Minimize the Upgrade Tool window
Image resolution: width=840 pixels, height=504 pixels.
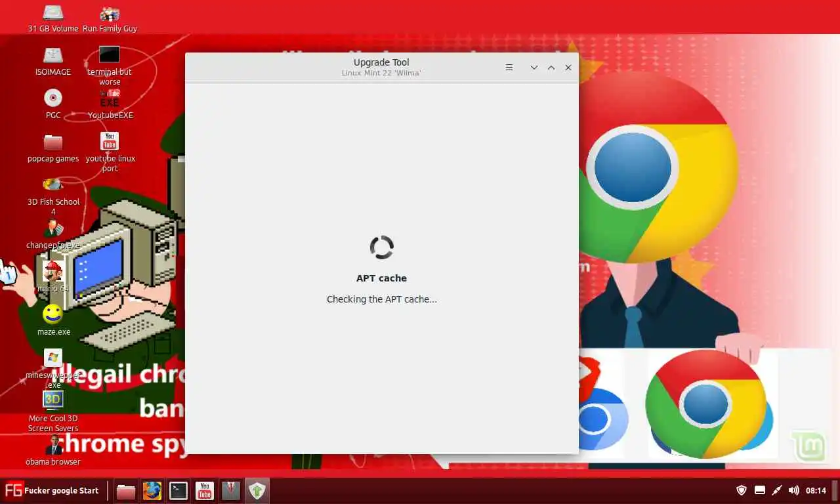[534, 68]
